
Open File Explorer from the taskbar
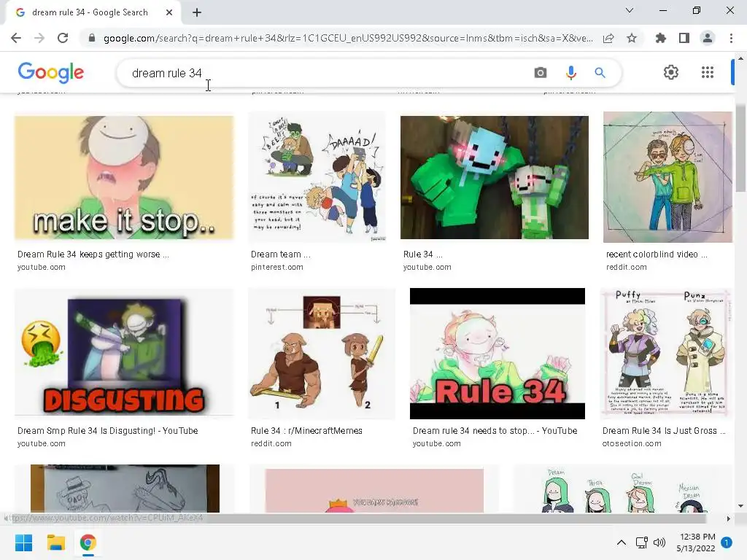(x=55, y=542)
